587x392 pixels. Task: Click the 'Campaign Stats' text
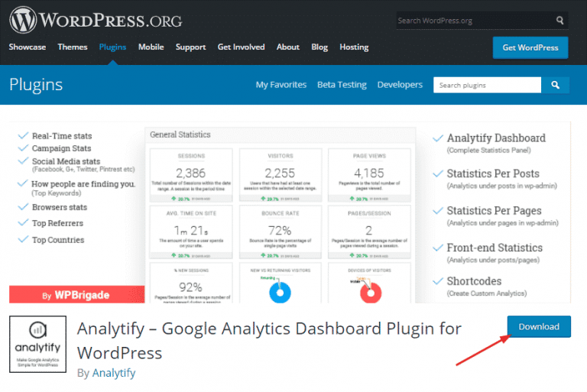pyautogui.click(x=61, y=148)
